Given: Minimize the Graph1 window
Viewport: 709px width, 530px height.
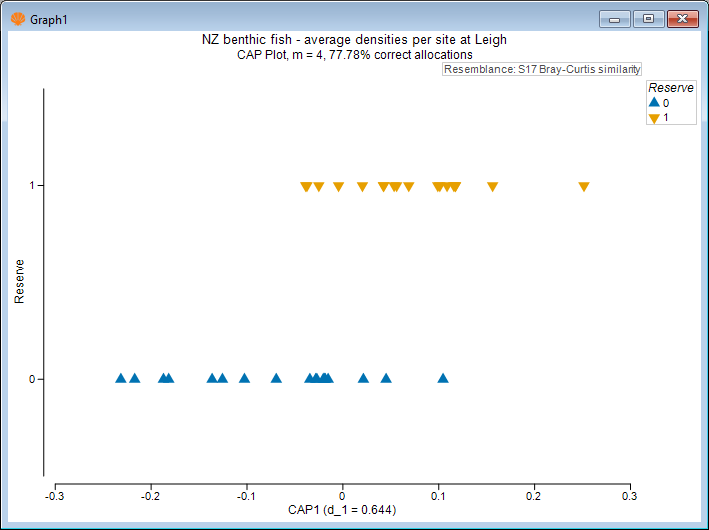Looking at the screenshot, I should click(x=616, y=18).
